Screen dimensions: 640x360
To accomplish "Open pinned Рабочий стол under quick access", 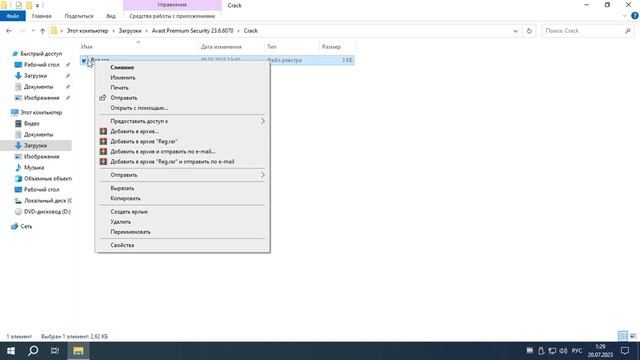I will (41, 65).
